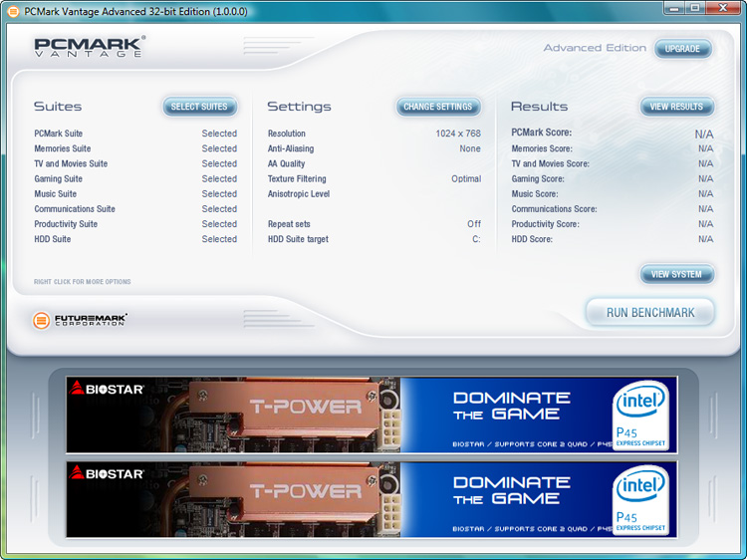Start the Run Benchmark button
This screenshot has height=560, width=747.
click(650, 313)
